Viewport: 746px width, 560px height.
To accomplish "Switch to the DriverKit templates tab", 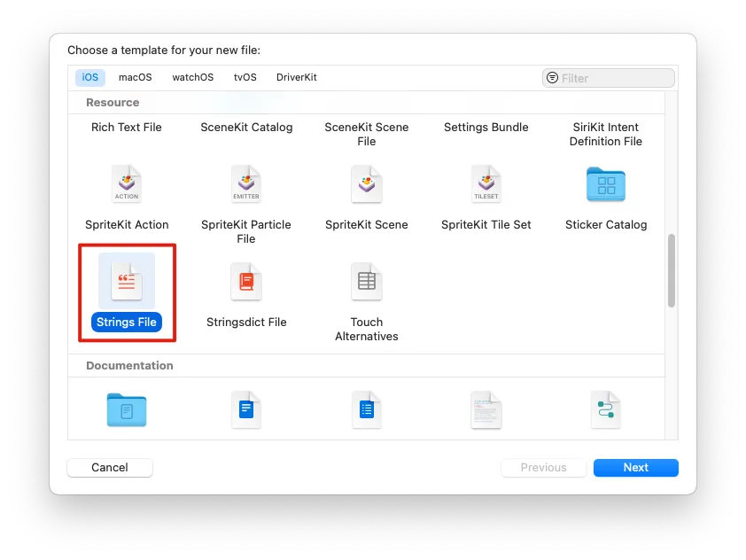I will coord(296,77).
